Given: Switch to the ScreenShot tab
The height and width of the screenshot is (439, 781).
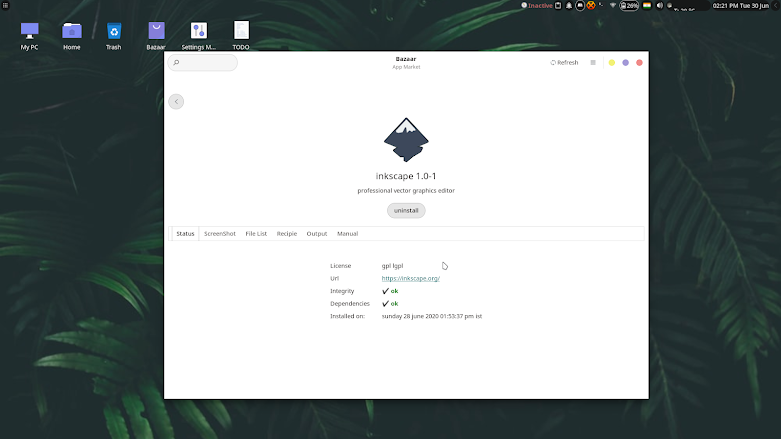Looking at the screenshot, I should 220,234.
